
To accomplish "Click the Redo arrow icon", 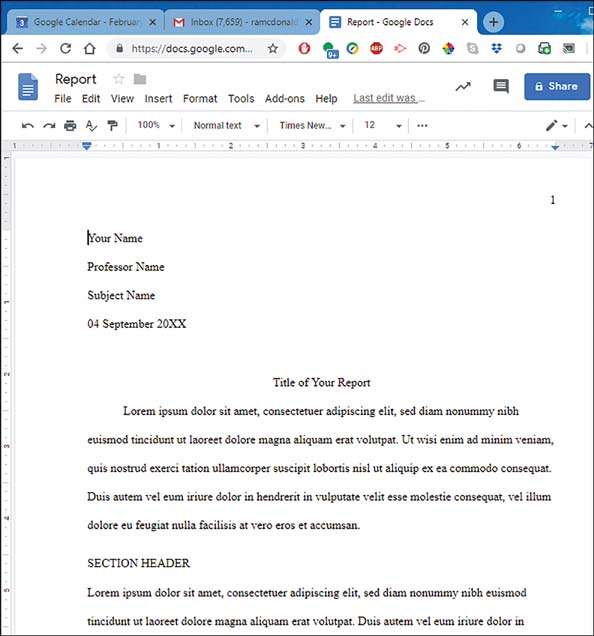I will click(x=49, y=126).
